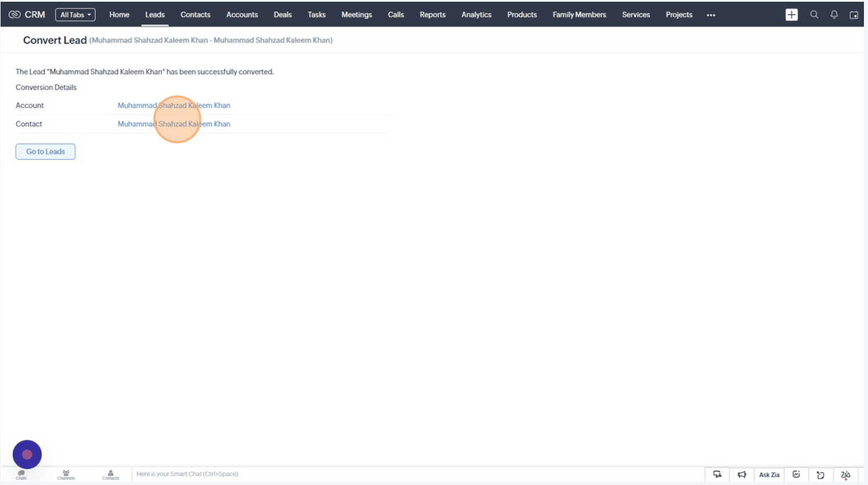Click the footer icon right of Ask Zia
This screenshot has width=868, height=485.
[796, 475]
